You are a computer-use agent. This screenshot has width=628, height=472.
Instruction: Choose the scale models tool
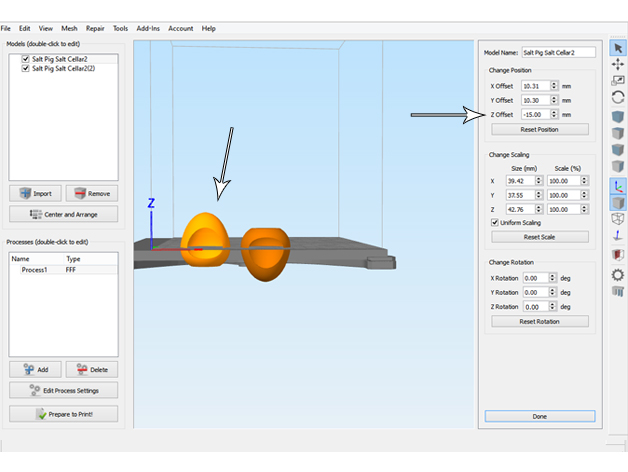click(618, 81)
